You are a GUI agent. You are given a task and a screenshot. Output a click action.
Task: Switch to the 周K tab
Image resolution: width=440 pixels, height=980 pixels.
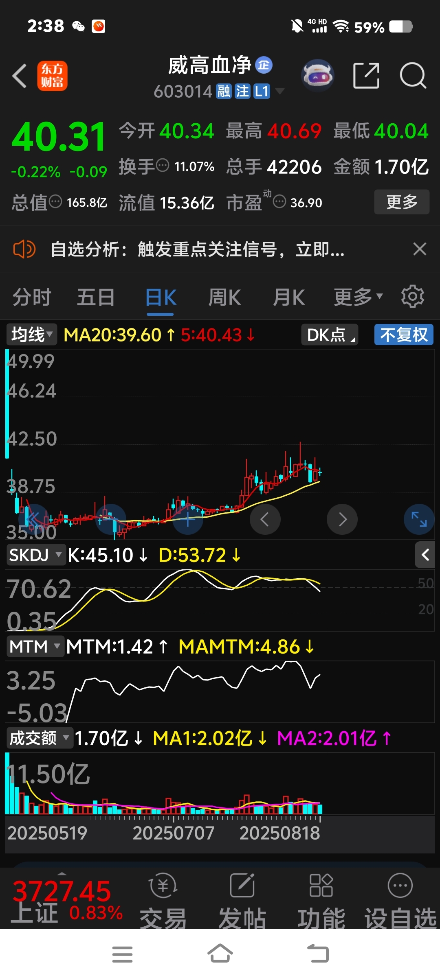[224, 297]
